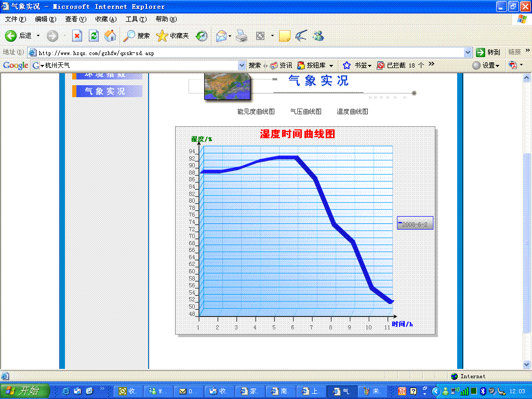Click the Messenger people icon

point(318,36)
